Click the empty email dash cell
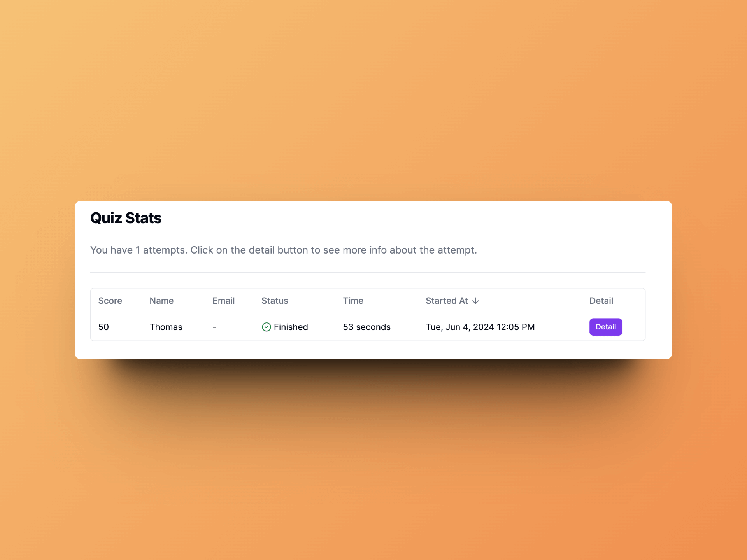The height and width of the screenshot is (560, 747). click(214, 327)
